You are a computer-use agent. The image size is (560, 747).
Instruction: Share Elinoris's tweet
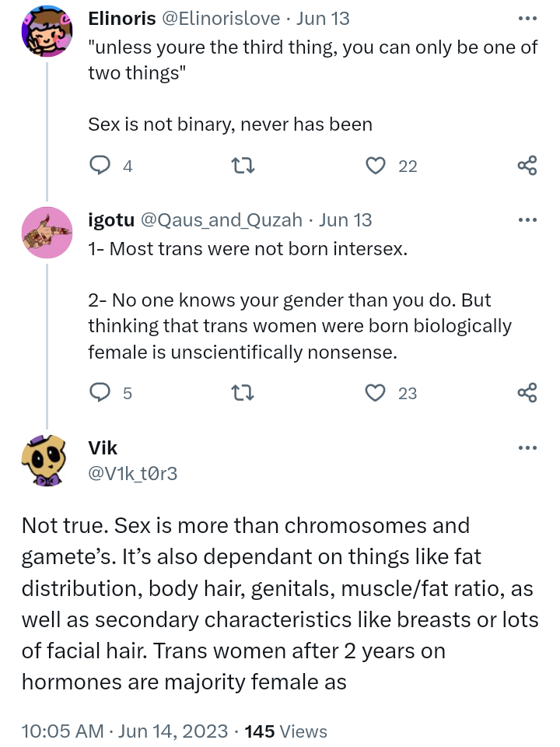pos(527,165)
